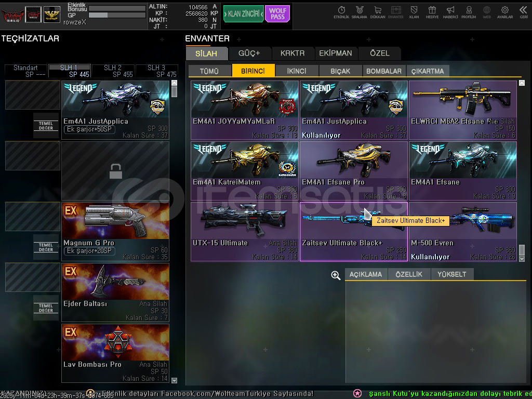The width and height of the screenshot is (532, 399).
Task: Click TEMEL DEĞER beside Ejder Baltası
Action: click(x=46, y=308)
